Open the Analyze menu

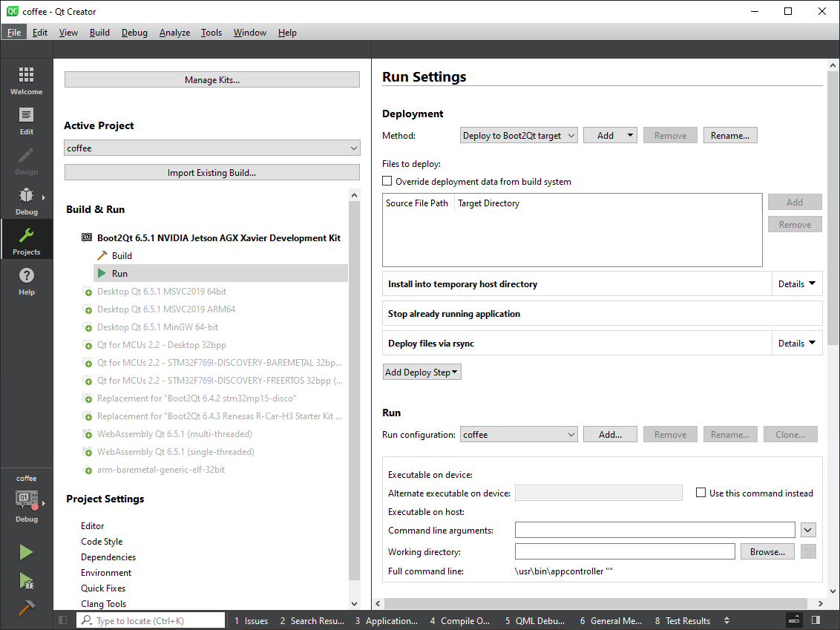(174, 33)
